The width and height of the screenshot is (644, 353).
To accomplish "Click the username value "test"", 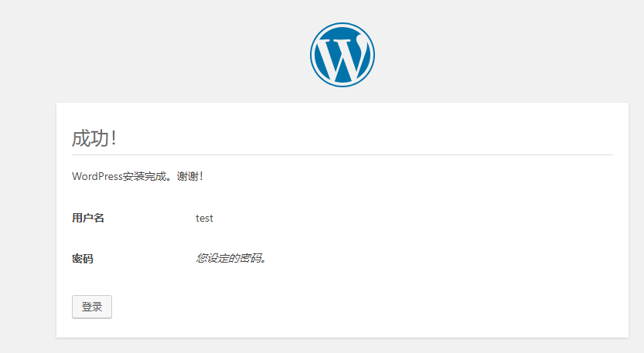I will (204, 218).
